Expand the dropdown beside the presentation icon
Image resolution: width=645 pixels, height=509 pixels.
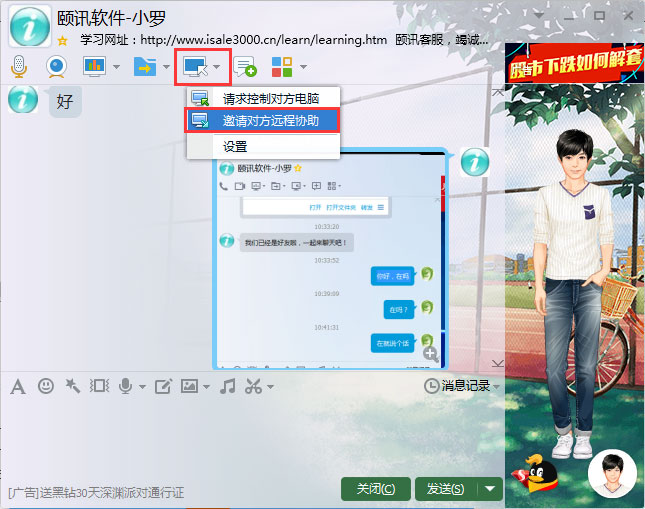(116, 67)
